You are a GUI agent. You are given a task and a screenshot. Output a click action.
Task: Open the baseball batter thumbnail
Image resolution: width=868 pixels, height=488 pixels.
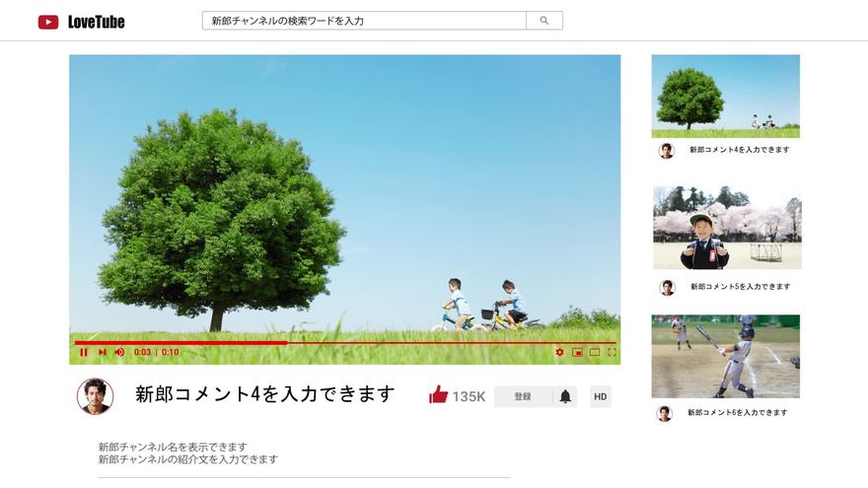[x=726, y=356]
